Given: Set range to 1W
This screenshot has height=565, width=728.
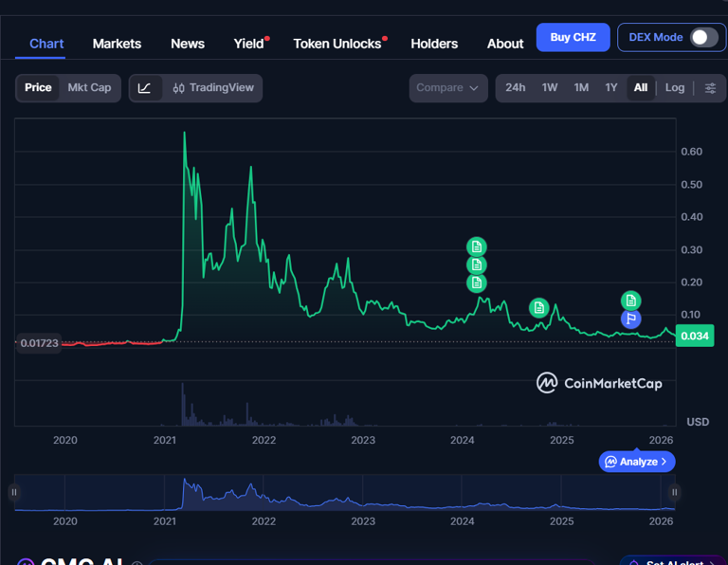Looking at the screenshot, I should click(549, 88).
